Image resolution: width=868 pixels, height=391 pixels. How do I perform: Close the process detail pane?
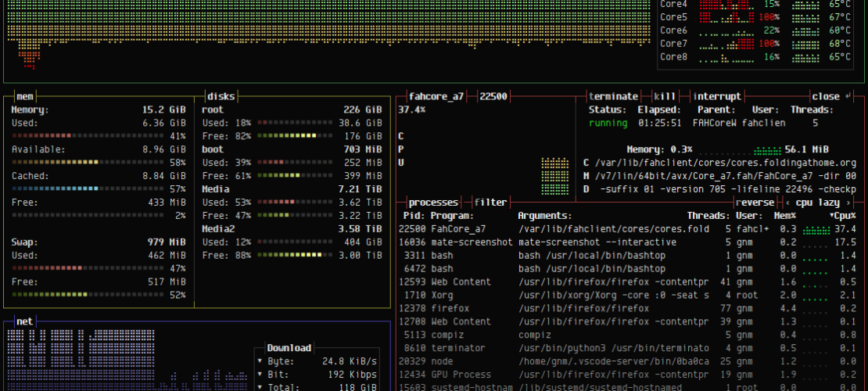pos(825,97)
